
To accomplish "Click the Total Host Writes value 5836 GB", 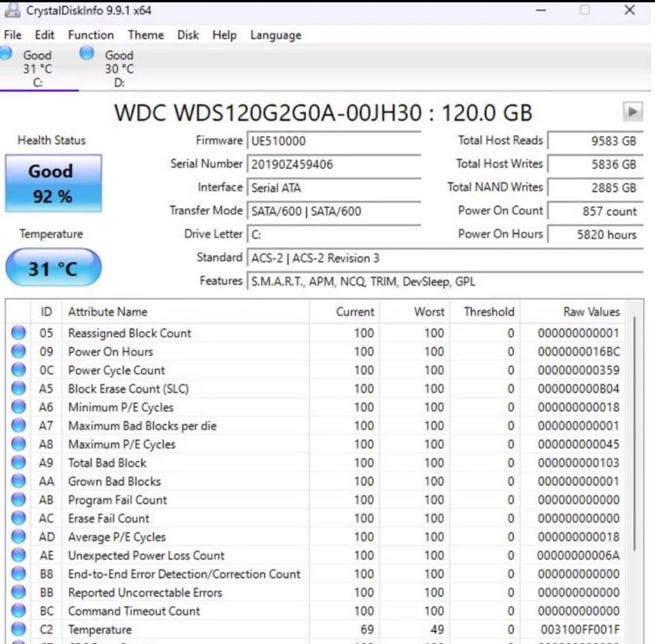I will [595, 165].
